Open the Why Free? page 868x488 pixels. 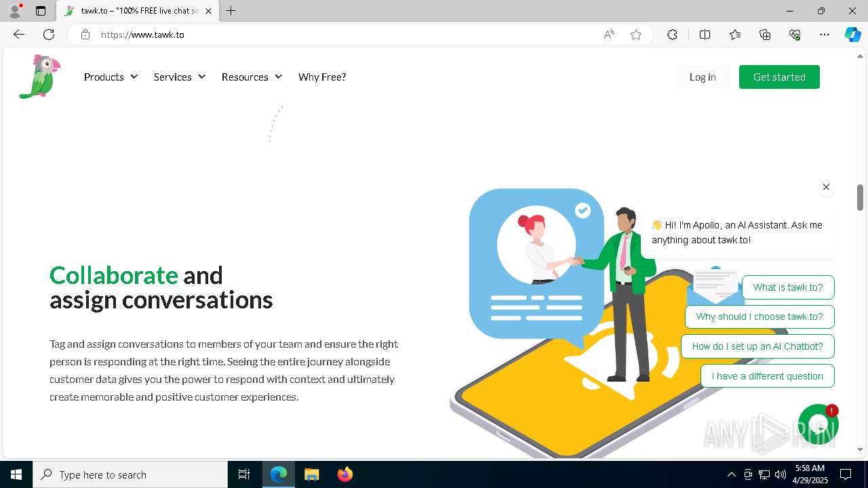pos(322,77)
